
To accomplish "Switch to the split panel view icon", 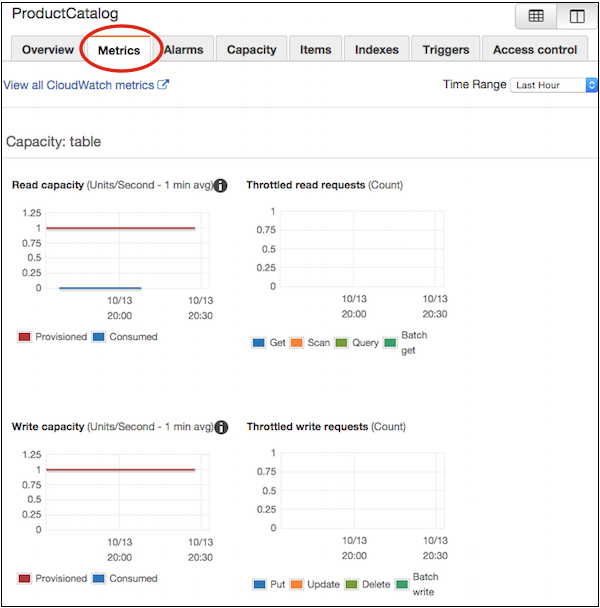I will pos(577,16).
